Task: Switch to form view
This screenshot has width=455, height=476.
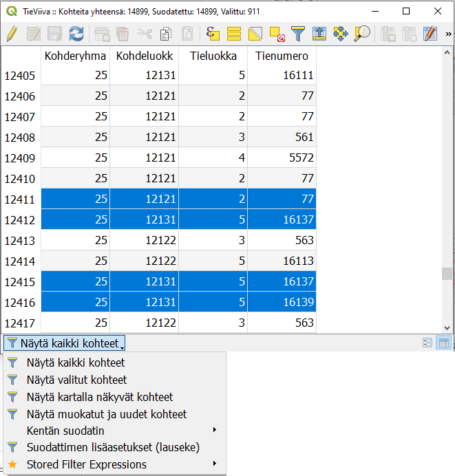Action: [x=427, y=343]
